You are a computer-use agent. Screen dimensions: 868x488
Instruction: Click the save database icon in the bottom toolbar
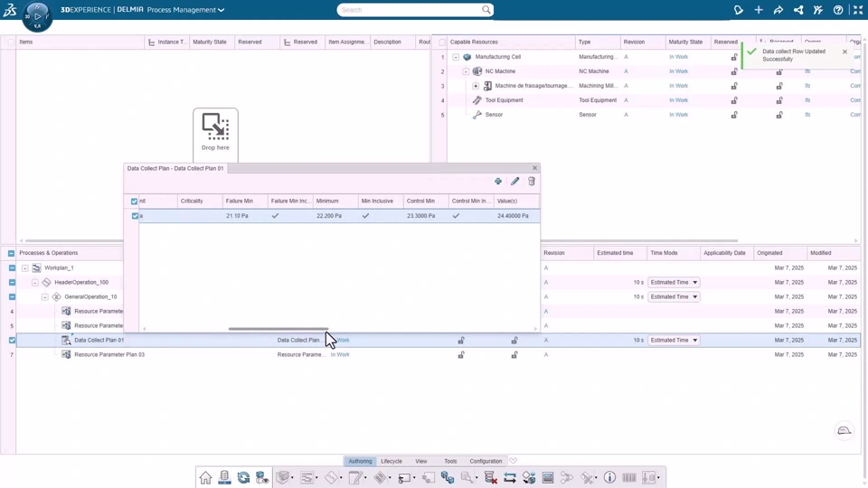[224, 477]
